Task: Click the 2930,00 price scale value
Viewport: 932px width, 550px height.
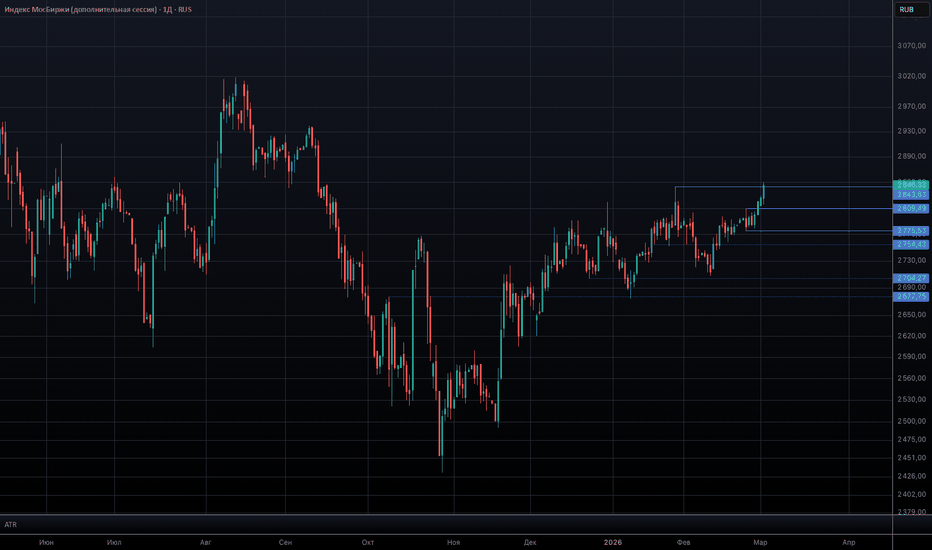Action: (x=912, y=131)
